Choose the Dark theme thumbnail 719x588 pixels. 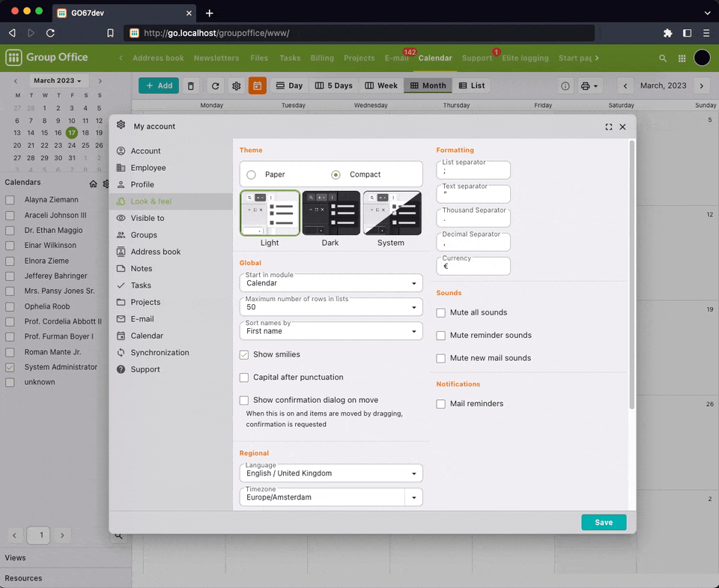pos(330,213)
